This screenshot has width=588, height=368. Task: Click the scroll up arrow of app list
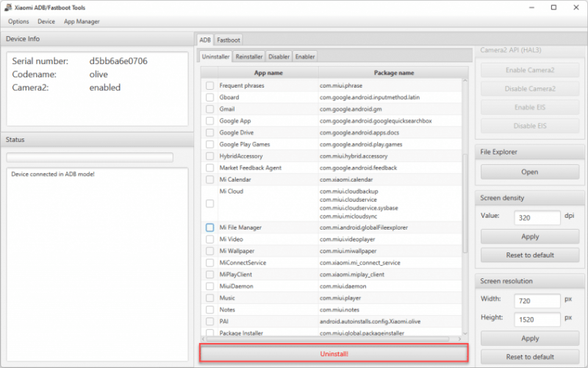pos(465,81)
